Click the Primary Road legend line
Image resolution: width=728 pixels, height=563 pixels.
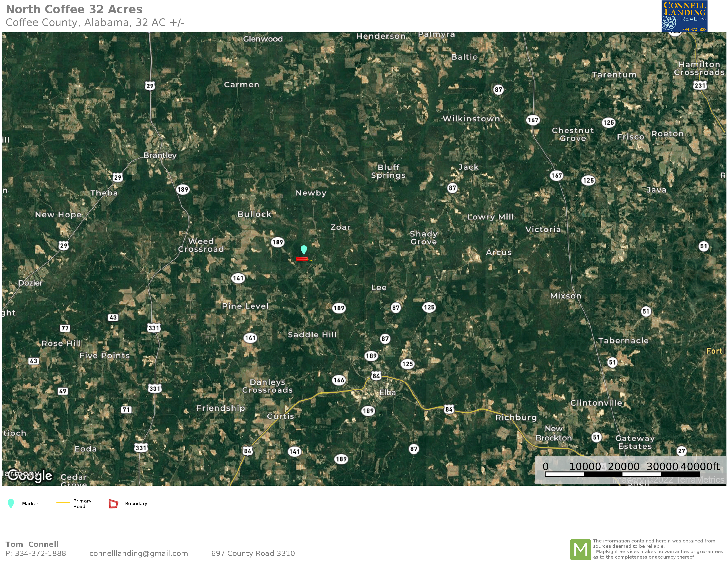click(63, 502)
